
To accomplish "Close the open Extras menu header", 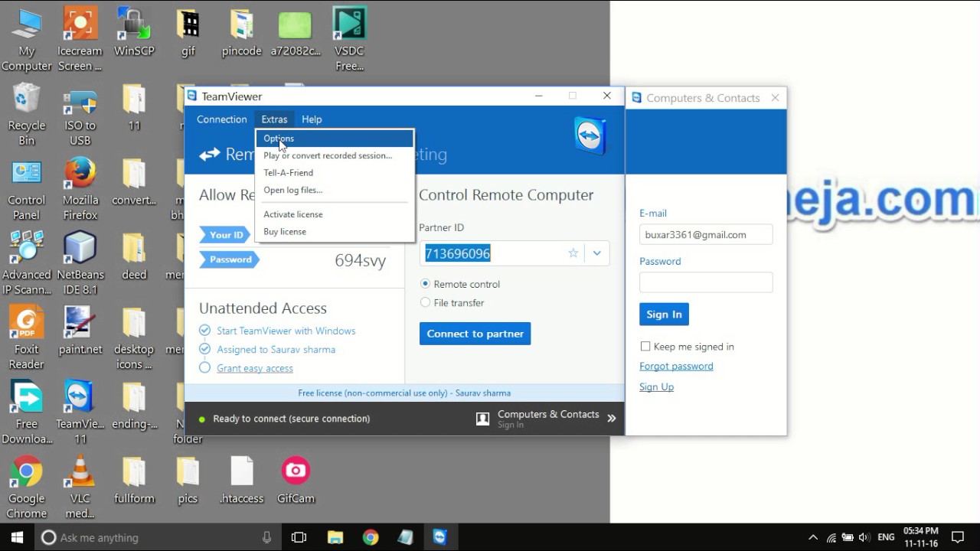I will 274,119.
